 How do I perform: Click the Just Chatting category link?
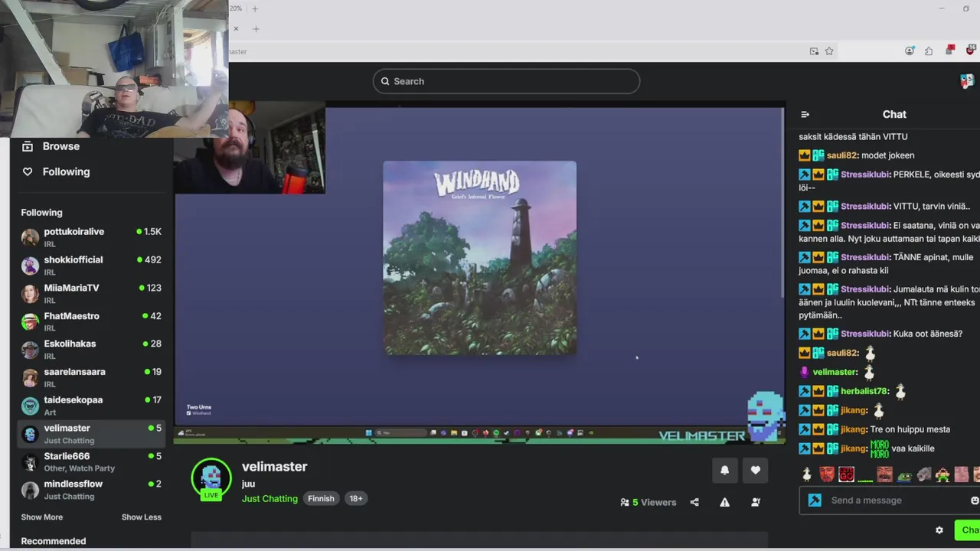click(x=269, y=499)
